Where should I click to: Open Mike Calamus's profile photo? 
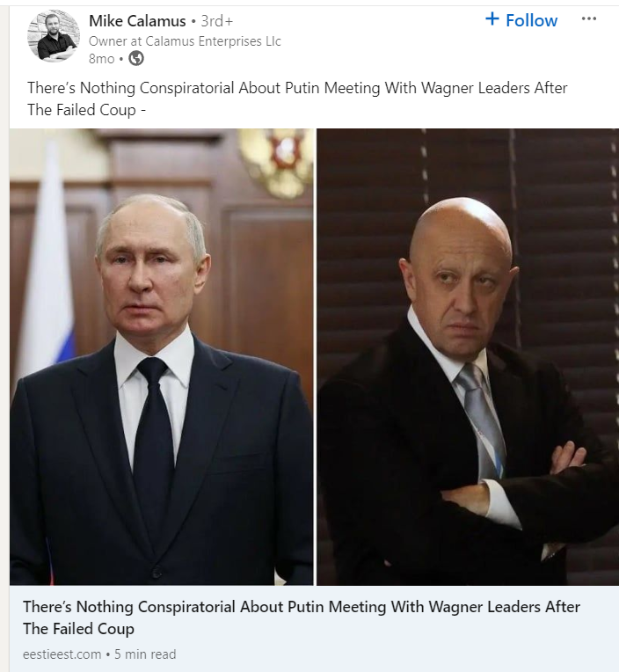(x=54, y=36)
